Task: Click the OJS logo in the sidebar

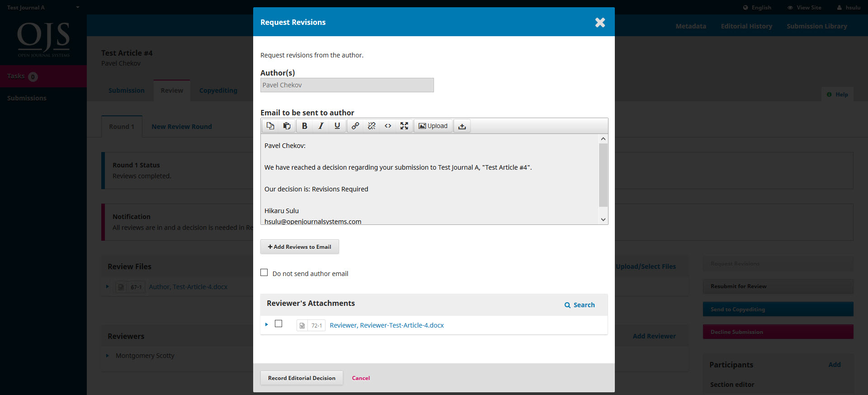Action: point(43,39)
